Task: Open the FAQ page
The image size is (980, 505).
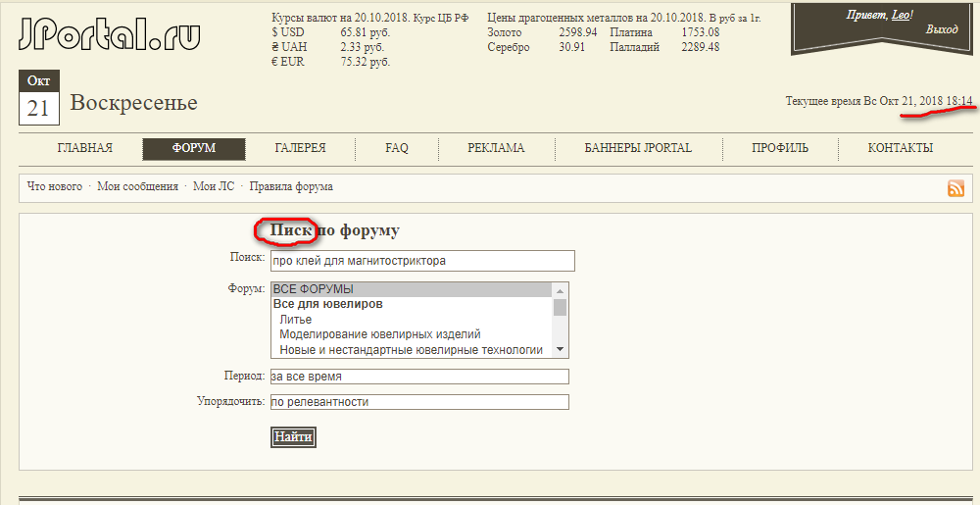Action: click(397, 148)
